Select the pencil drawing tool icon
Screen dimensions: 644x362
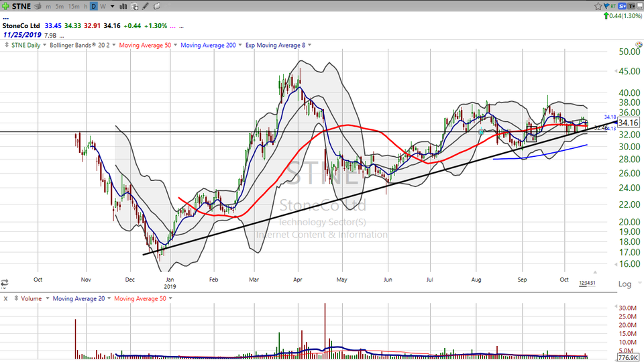[x=146, y=6]
